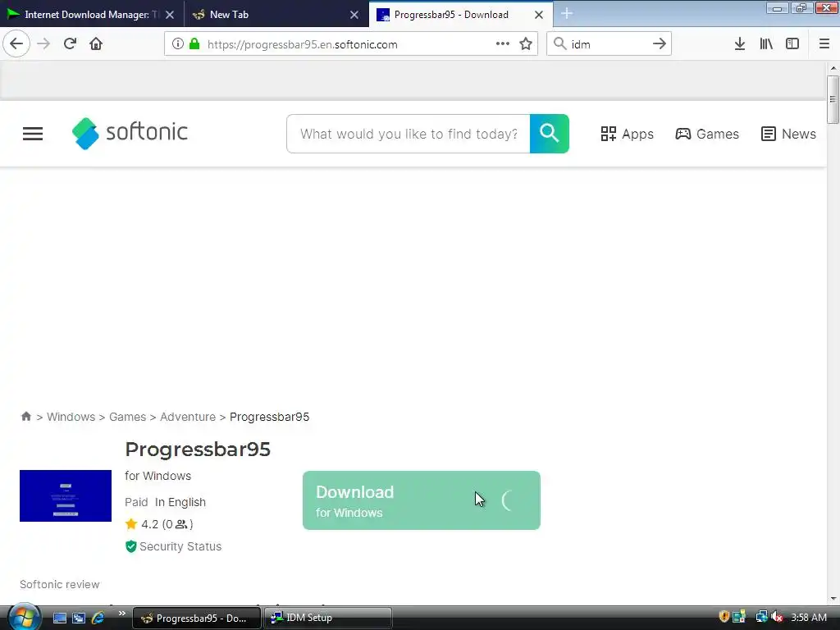Close the Progressbar95 tab
The height and width of the screenshot is (630, 840).
[x=539, y=15]
